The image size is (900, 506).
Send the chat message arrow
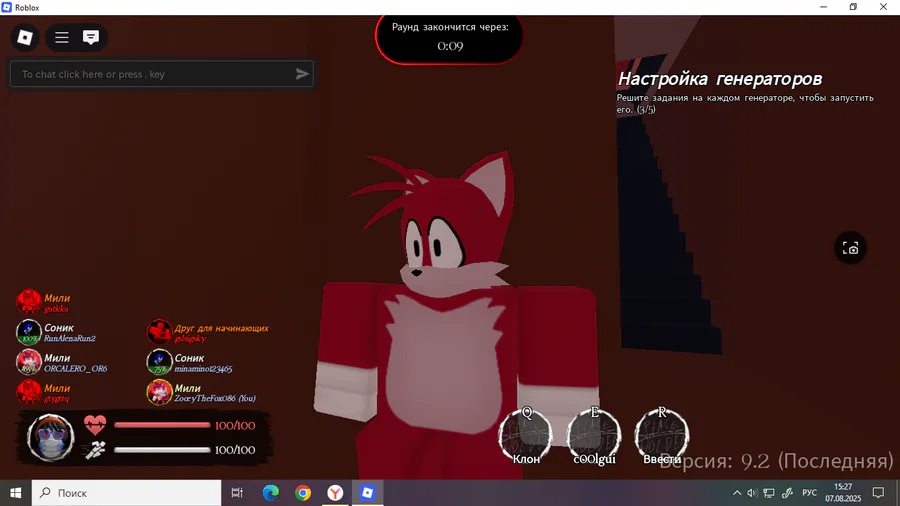pyautogui.click(x=302, y=74)
